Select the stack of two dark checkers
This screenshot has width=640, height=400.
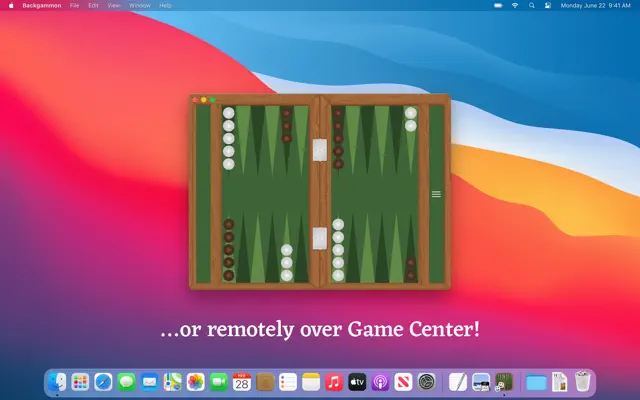[411, 269]
